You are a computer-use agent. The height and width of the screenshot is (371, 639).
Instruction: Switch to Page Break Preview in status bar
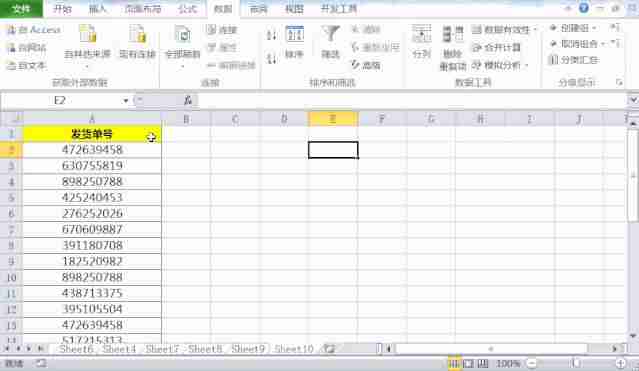483,363
